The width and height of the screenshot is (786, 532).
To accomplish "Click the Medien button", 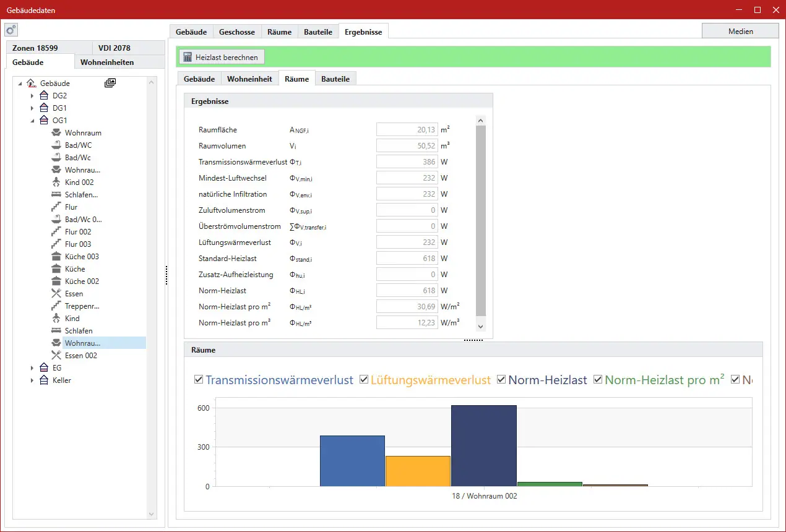I will (x=740, y=31).
